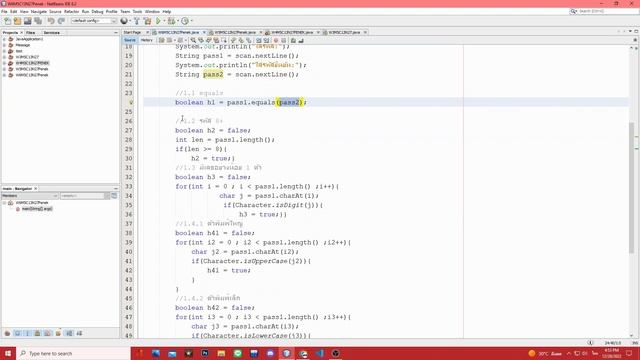Switch to the History view button

coord(147,40)
